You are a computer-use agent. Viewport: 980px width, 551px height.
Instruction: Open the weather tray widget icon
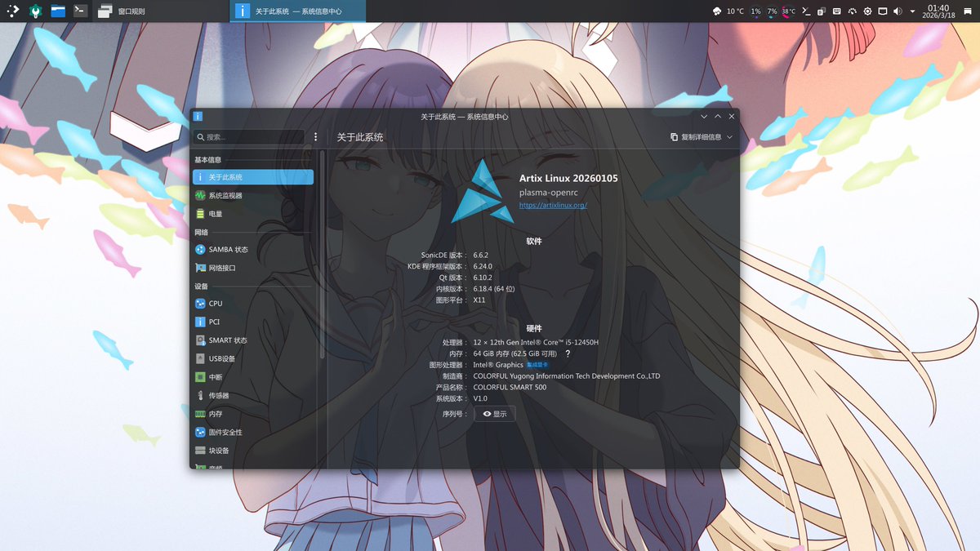tap(716, 11)
